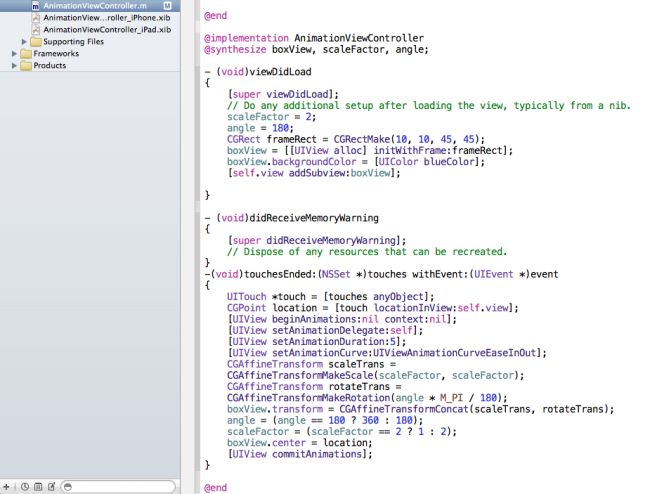Click the [super viewDidLoad]; line
Image resolution: width=650 pixels, height=494 pixels.
(x=283, y=94)
